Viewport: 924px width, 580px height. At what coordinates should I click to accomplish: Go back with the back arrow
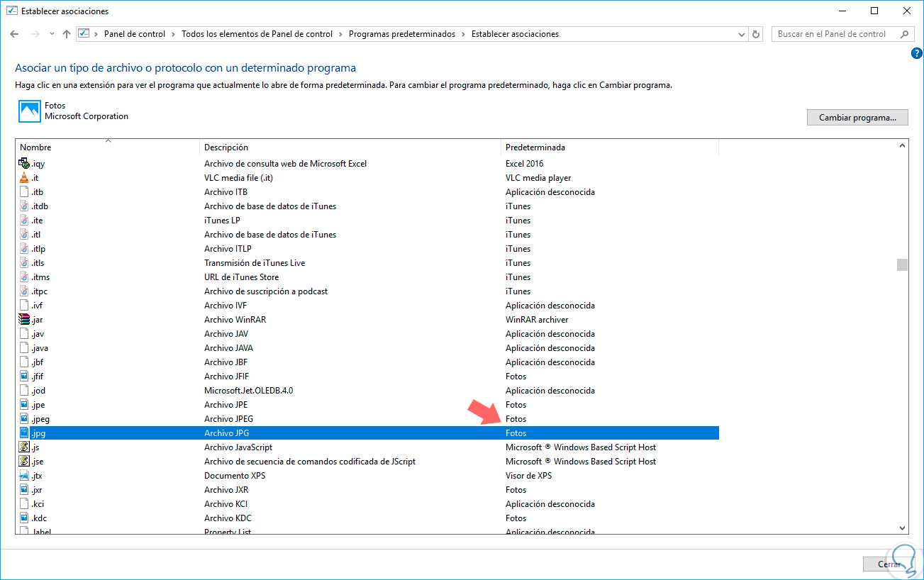14,34
